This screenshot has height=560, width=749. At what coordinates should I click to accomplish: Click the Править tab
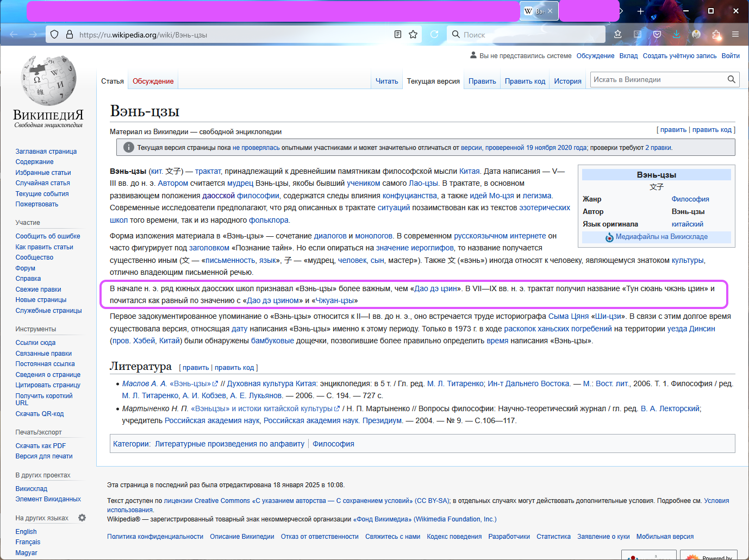(482, 81)
